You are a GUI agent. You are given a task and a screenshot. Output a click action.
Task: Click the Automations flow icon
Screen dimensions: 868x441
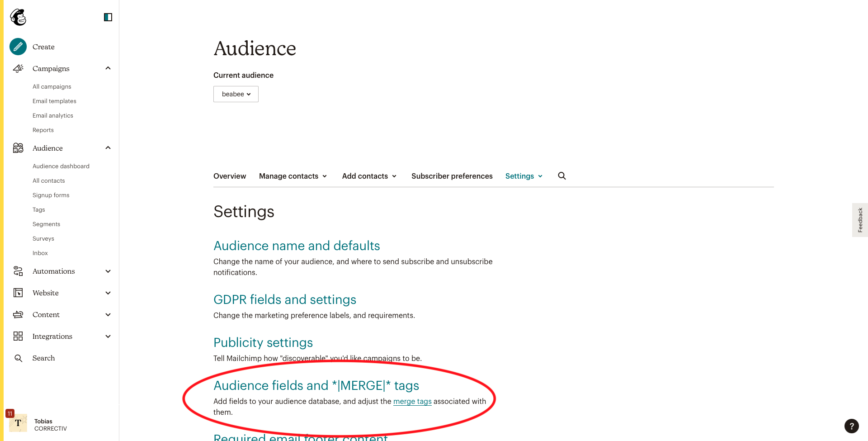(18, 271)
